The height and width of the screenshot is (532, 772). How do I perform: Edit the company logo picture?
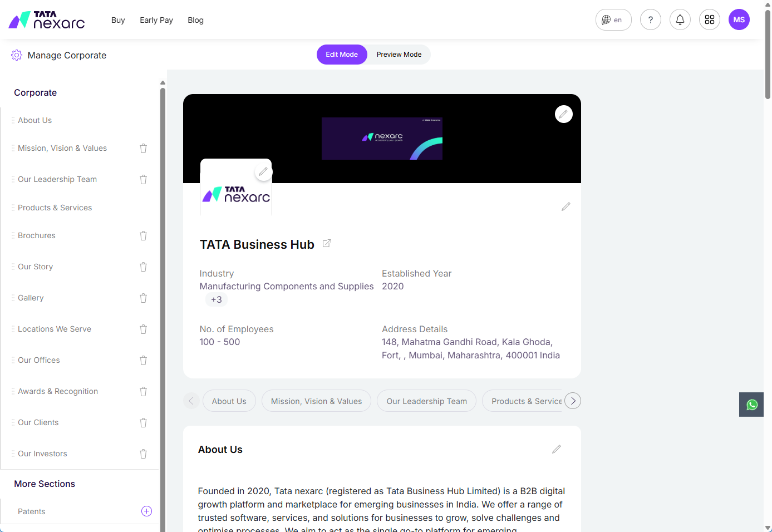(x=263, y=172)
